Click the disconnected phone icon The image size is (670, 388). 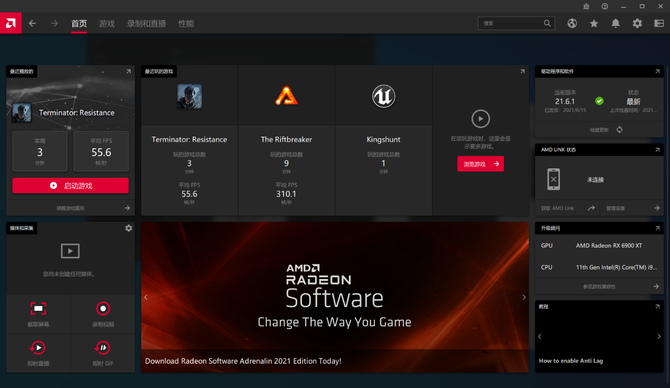553,179
